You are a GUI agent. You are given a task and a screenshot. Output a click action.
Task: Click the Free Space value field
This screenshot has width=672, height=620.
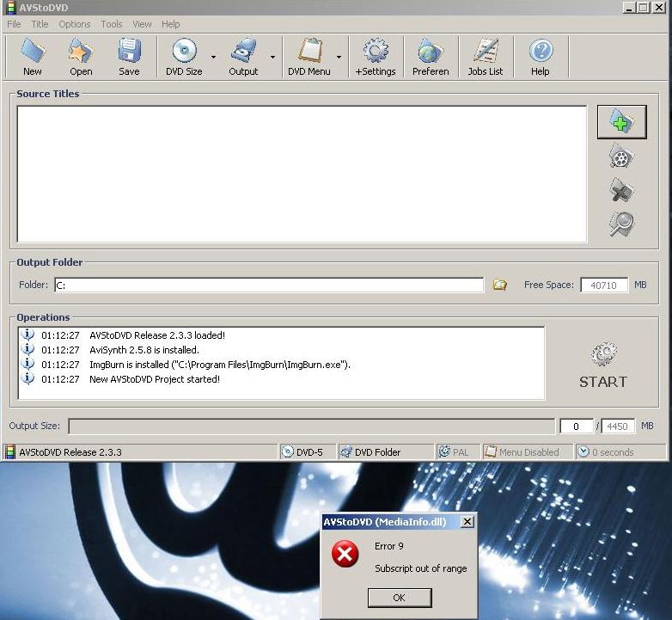[x=604, y=285]
